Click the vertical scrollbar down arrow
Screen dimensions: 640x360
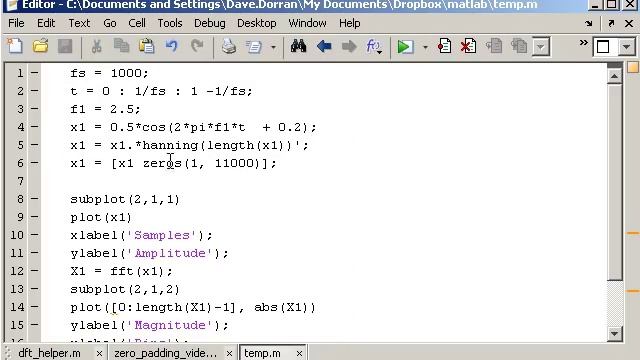tap(614, 333)
